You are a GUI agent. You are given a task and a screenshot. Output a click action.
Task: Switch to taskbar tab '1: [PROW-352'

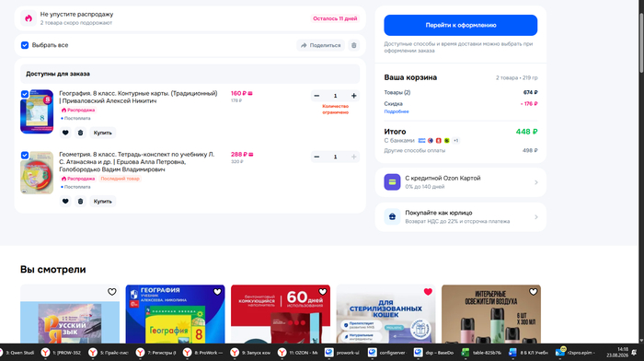tap(62, 353)
